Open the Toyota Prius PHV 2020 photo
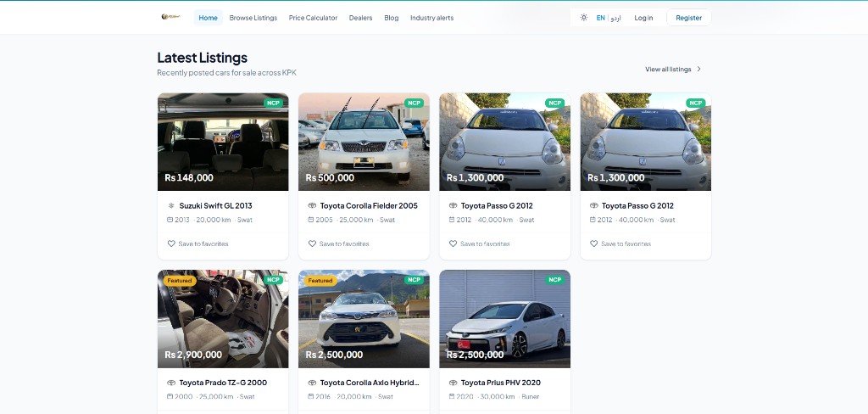The image size is (868, 414). pos(505,319)
